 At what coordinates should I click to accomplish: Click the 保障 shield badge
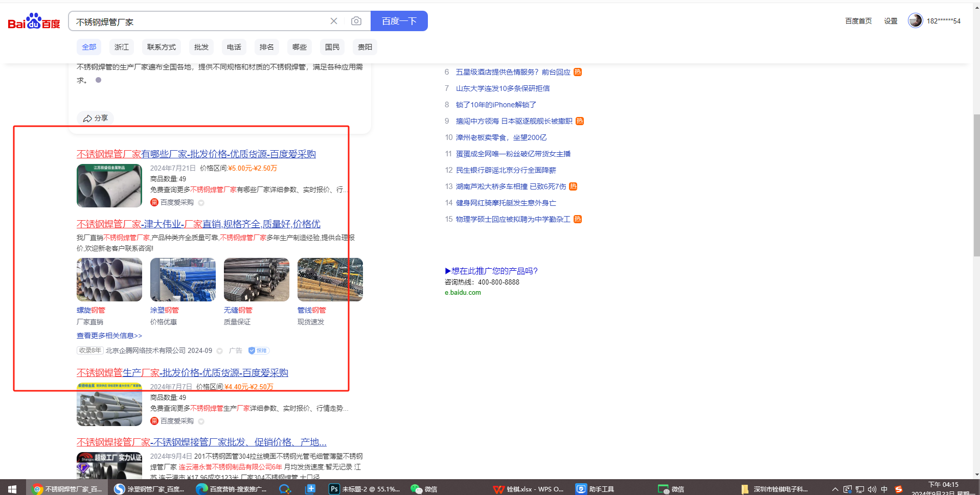coord(258,350)
